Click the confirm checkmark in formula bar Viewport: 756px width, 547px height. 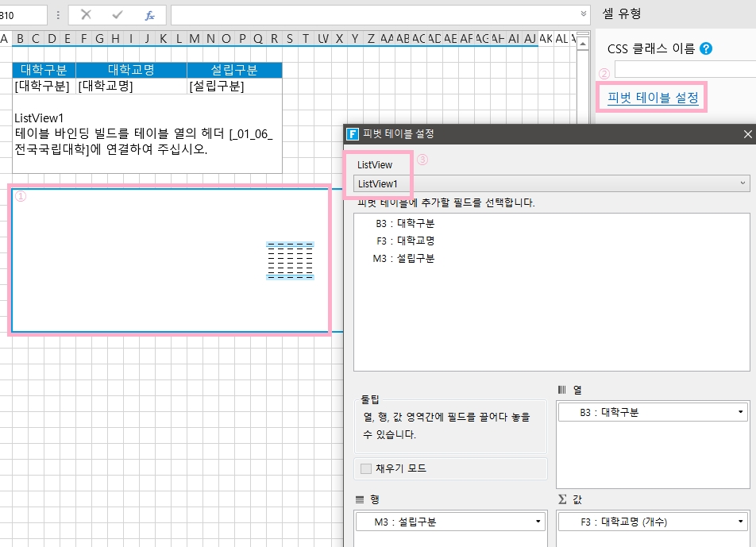(x=118, y=15)
